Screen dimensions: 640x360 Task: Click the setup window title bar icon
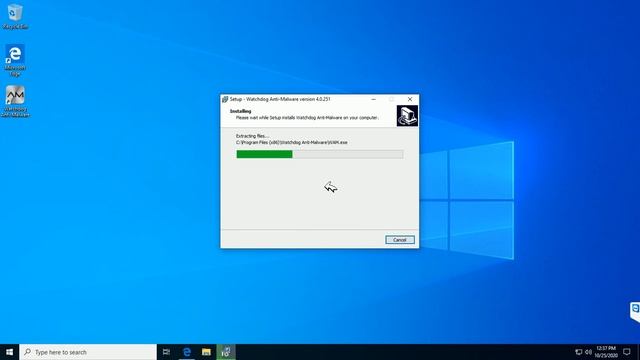(225, 99)
